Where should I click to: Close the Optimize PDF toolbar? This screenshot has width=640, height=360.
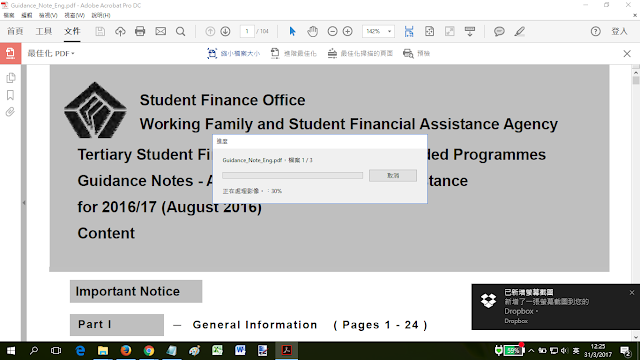click(627, 53)
